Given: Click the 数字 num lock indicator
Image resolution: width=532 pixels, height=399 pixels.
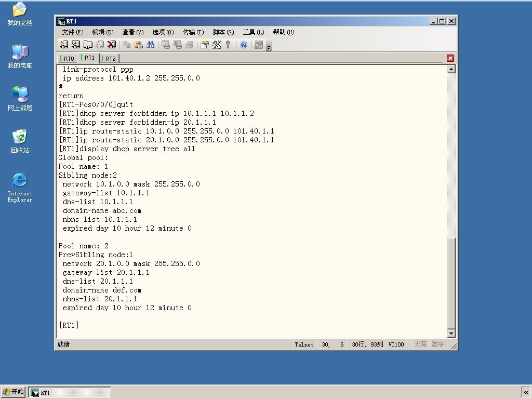Looking at the screenshot, I should tap(438, 344).
